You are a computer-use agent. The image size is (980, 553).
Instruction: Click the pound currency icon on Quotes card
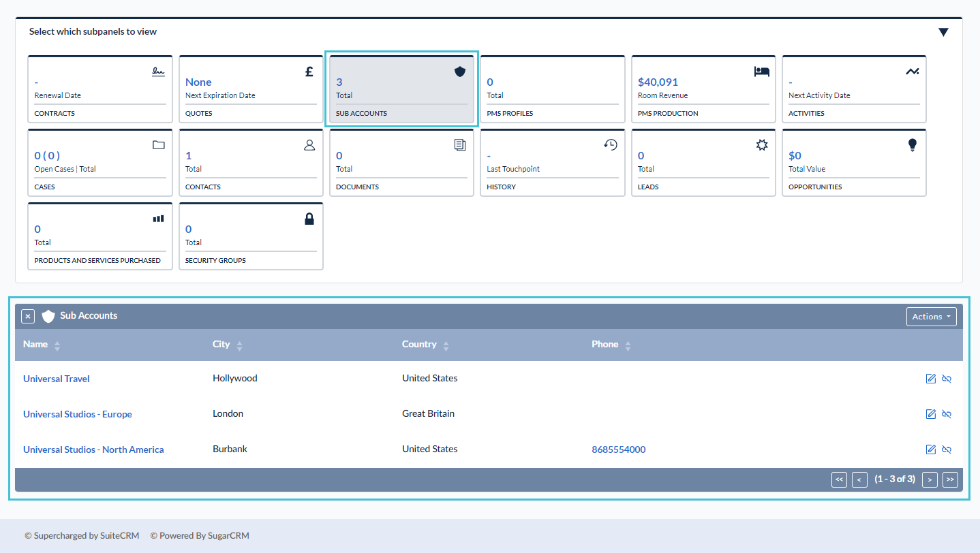[x=309, y=72]
